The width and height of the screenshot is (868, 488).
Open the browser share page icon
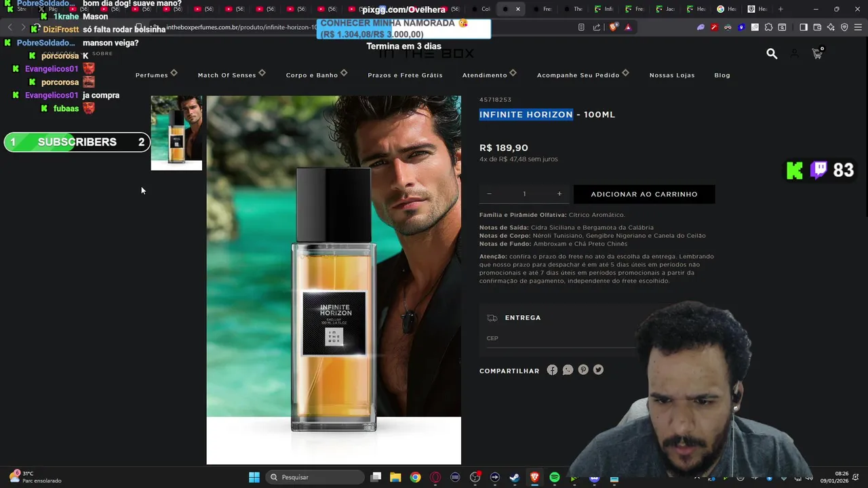(597, 27)
